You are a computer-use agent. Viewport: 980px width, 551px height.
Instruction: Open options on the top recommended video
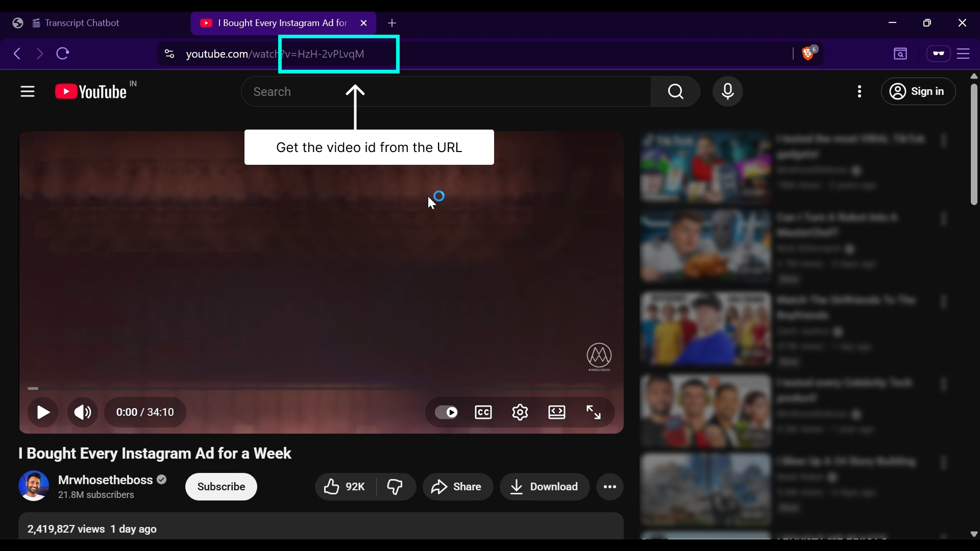click(943, 140)
